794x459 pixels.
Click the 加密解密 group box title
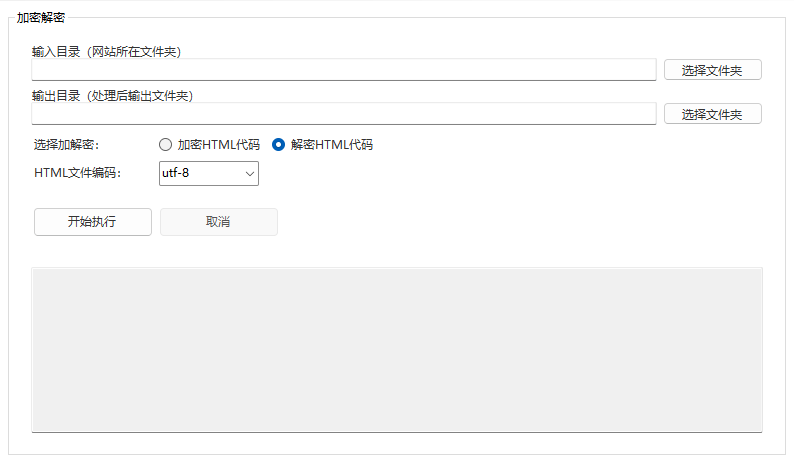(41, 17)
